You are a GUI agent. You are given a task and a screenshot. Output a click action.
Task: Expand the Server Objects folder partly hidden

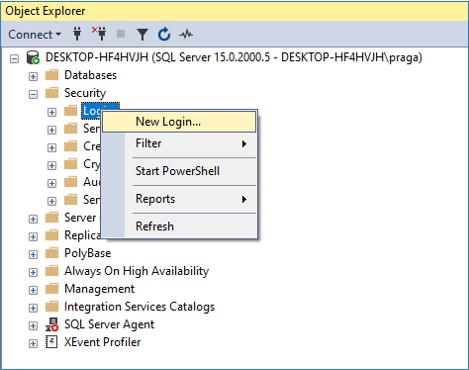coord(33,219)
